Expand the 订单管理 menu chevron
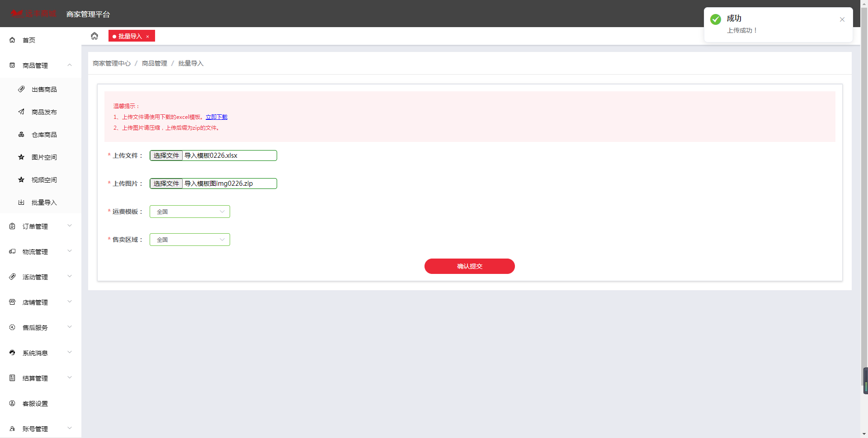Viewport: 868px width, 438px height. (x=70, y=226)
